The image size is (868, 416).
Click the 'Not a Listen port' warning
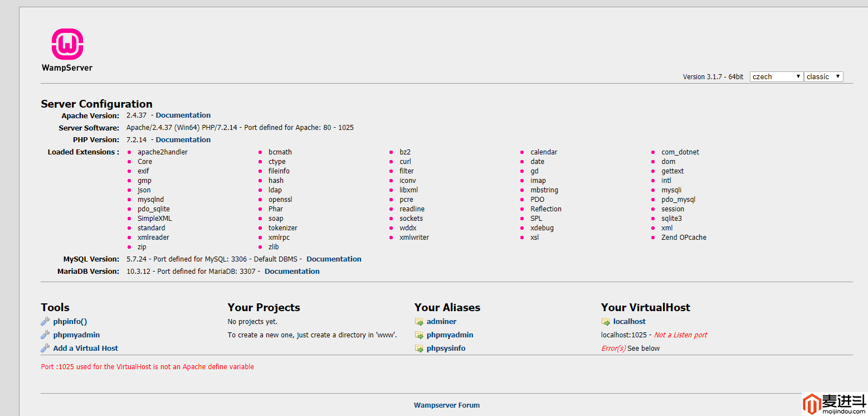pyautogui.click(x=680, y=335)
